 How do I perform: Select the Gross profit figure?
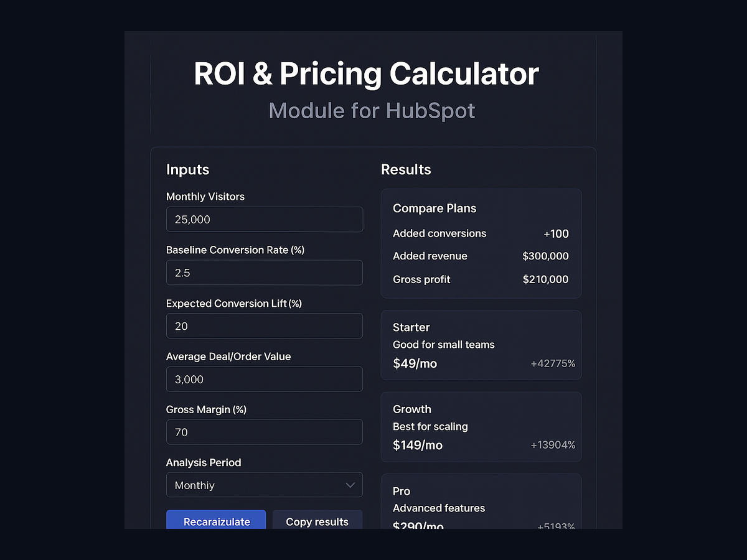pos(545,279)
